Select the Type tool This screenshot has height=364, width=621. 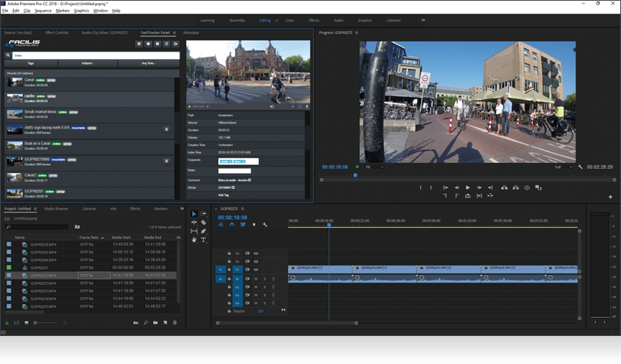coord(203,240)
